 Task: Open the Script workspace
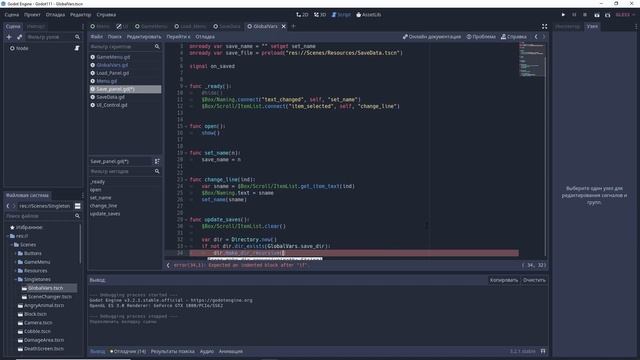pyautogui.click(x=341, y=15)
